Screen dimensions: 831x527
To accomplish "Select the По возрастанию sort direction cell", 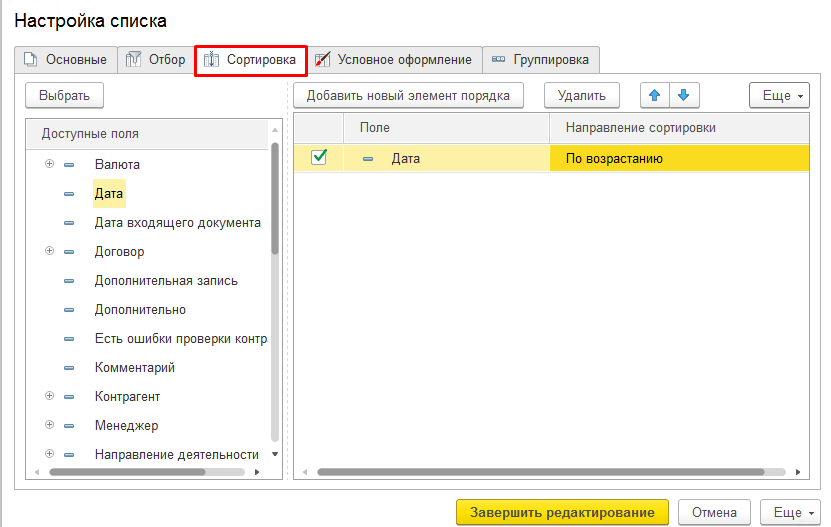I will coord(678,158).
